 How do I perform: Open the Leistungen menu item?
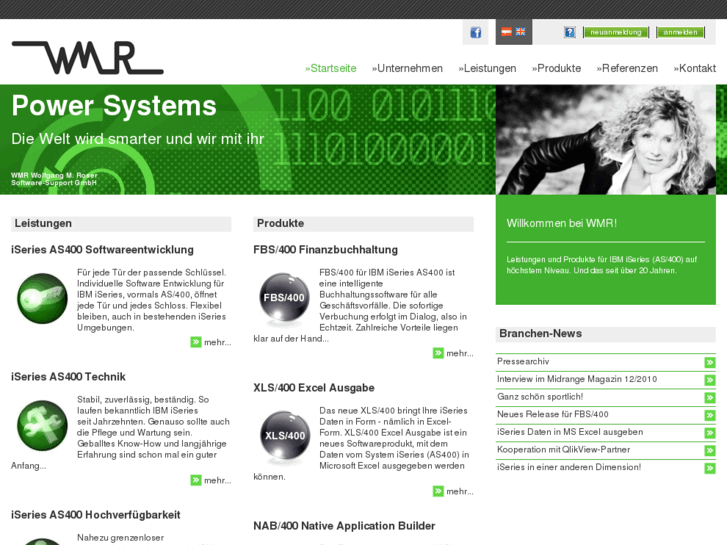pyautogui.click(x=487, y=68)
